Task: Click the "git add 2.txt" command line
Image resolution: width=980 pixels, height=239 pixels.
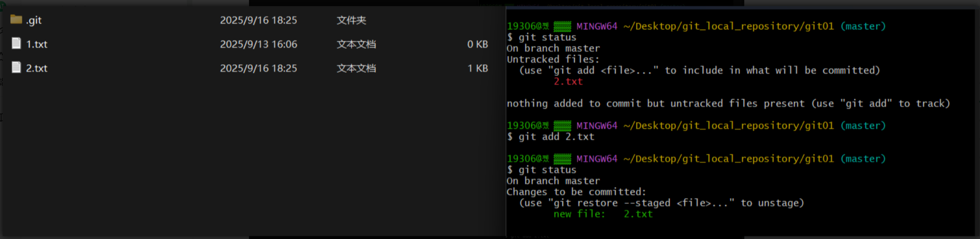Action: coord(556,136)
